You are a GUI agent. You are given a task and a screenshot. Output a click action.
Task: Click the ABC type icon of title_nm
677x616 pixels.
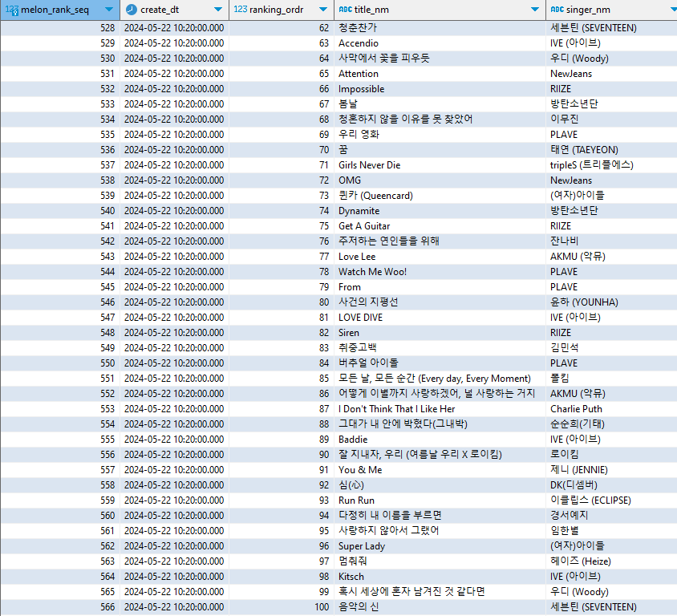coord(346,10)
